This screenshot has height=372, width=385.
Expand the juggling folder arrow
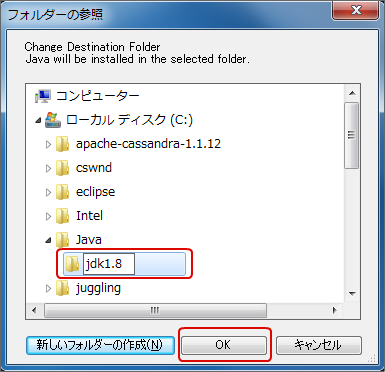click(x=48, y=288)
